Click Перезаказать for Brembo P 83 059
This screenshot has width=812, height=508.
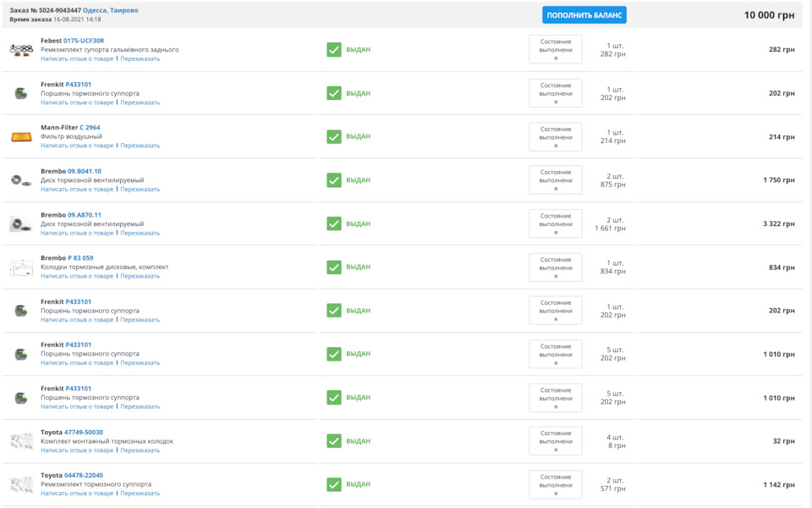coord(140,276)
